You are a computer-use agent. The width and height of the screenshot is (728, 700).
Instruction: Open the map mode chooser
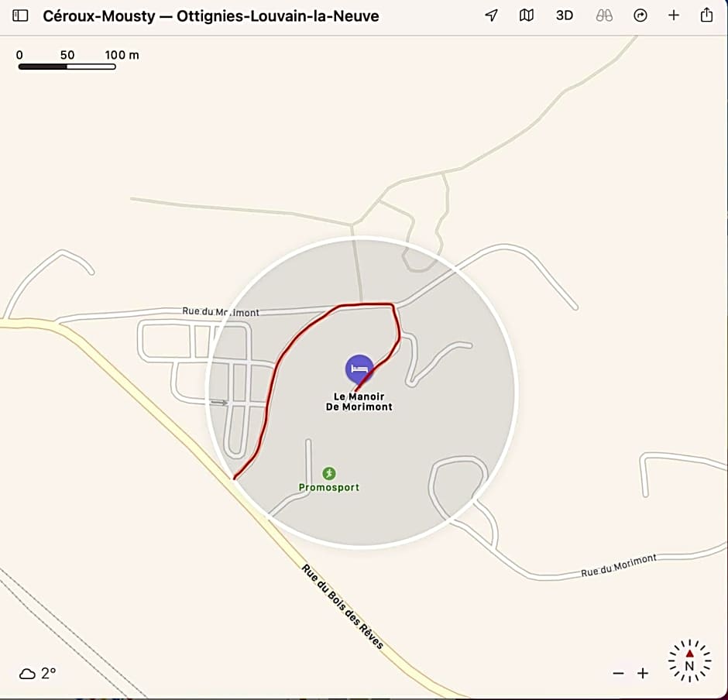tap(526, 15)
